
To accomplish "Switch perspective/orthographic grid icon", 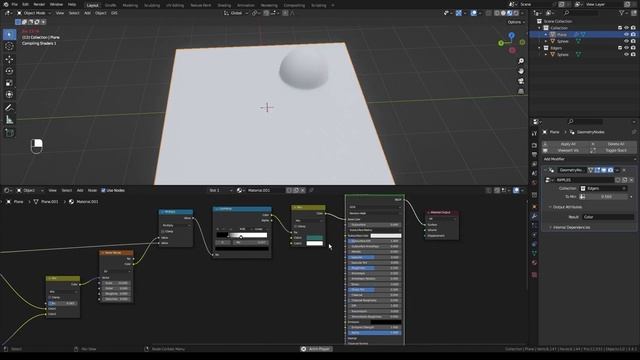I will click(521, 91).
